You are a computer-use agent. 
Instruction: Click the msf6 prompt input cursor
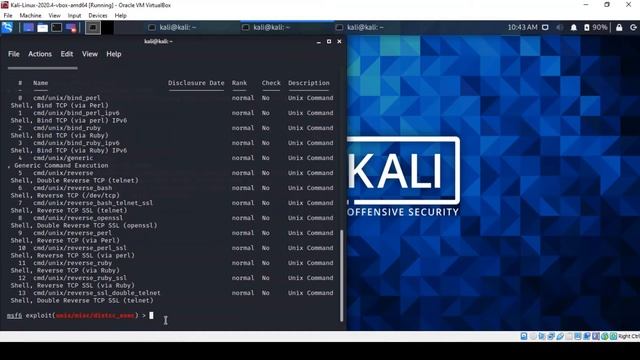(x=151, y=316)
